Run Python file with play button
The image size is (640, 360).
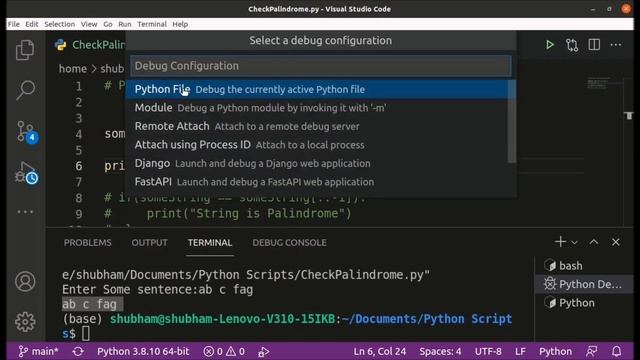pyautogui.click(x=550, y=44)
